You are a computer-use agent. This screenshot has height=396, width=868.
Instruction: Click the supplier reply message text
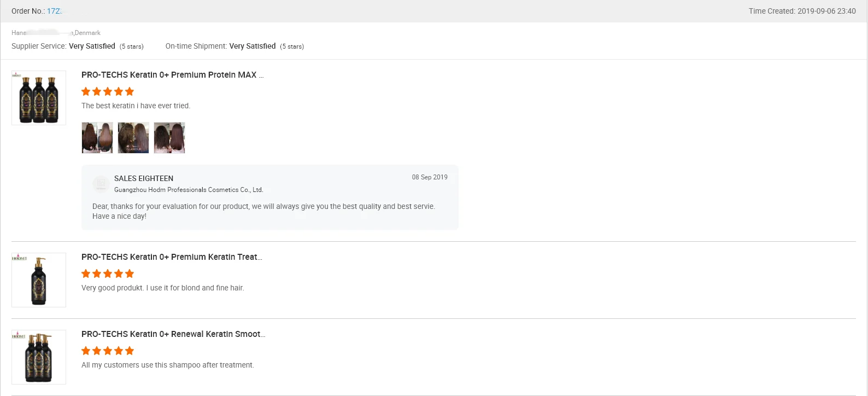[x=263, y=211]
